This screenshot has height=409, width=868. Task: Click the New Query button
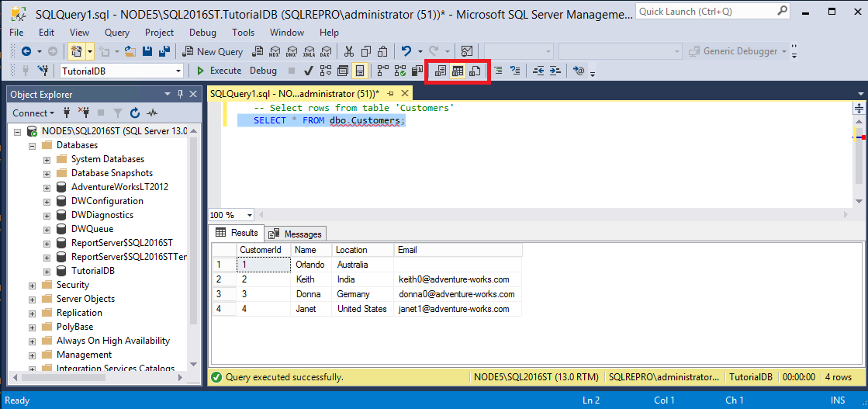[213, 51]
